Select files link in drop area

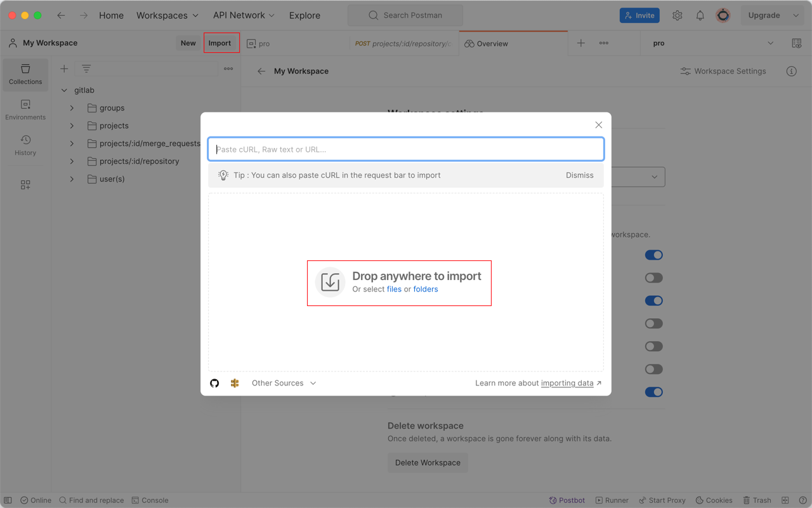394,289
